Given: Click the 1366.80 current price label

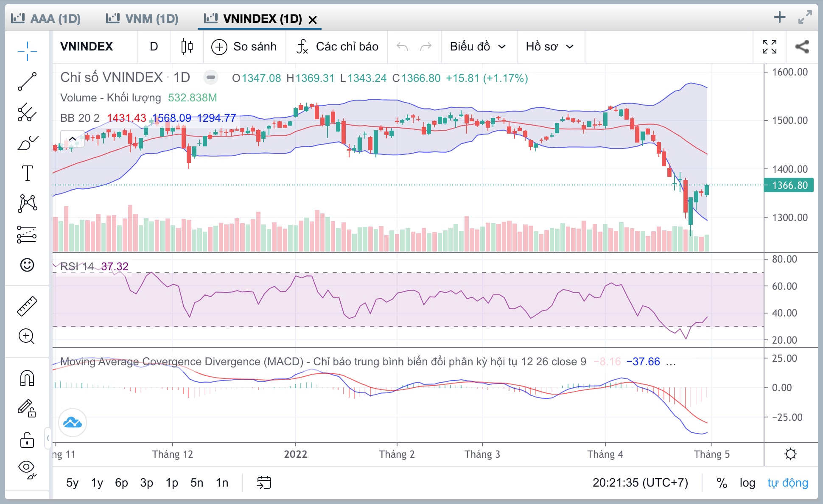Looking at the screenshot, I should click(789, 185).
